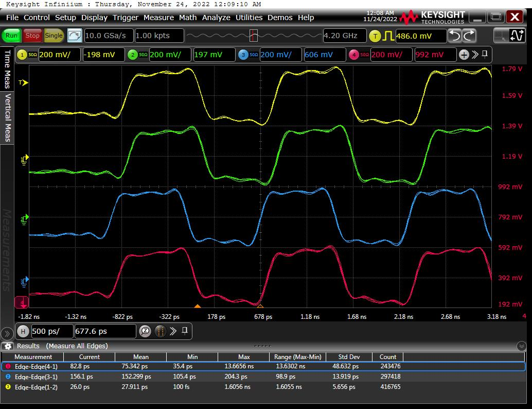Click the memory bar position indicator
The height and width of the screenshot is (409, 532).
pyautogui.click(x=254, y=36)
